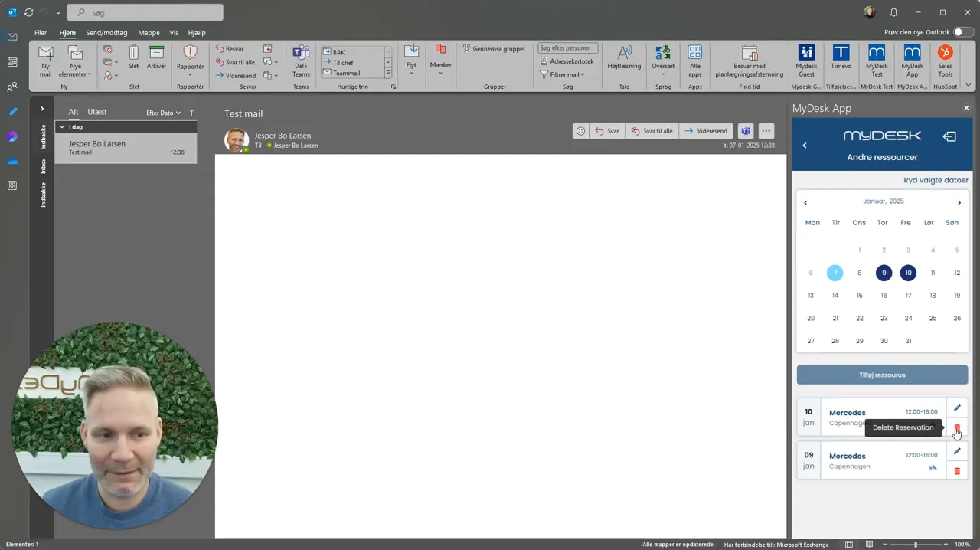Expand the Hurtige trin gallery
Viewport: 980px width, 550px height.
(388, 73)
